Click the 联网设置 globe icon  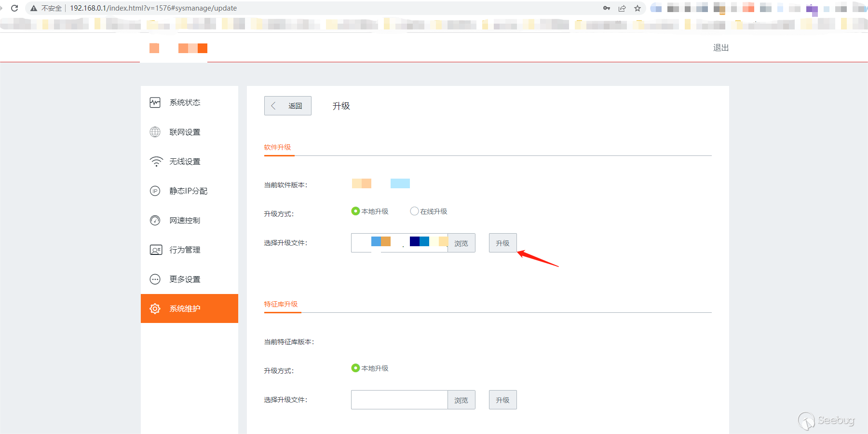pyautogui.click(x=155, y=132)
